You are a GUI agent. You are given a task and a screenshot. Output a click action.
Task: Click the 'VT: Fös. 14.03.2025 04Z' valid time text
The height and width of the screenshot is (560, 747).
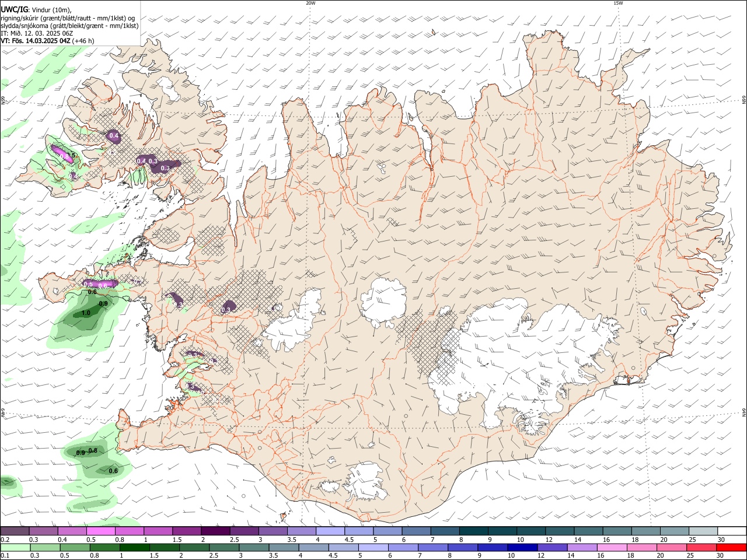pos(36,41)
